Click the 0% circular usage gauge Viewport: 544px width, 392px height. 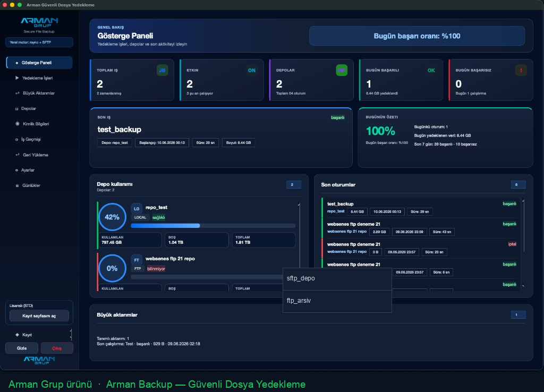(112, 268)
